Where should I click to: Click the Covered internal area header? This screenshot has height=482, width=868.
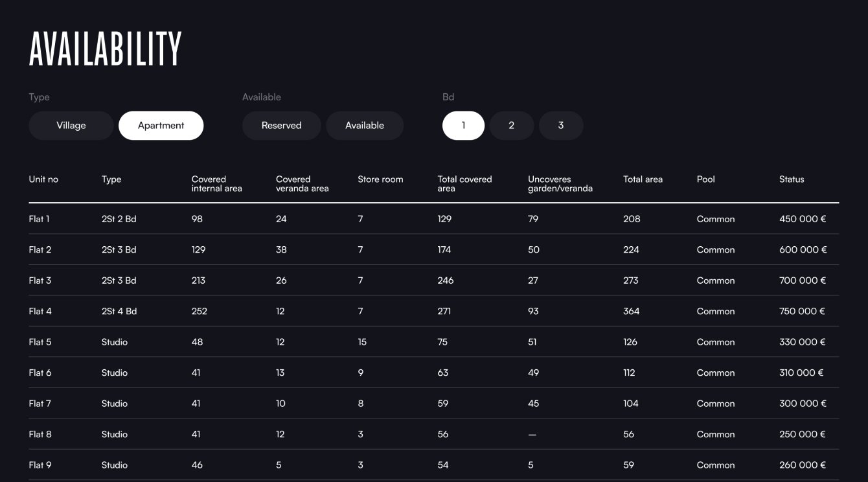[216, 184]
